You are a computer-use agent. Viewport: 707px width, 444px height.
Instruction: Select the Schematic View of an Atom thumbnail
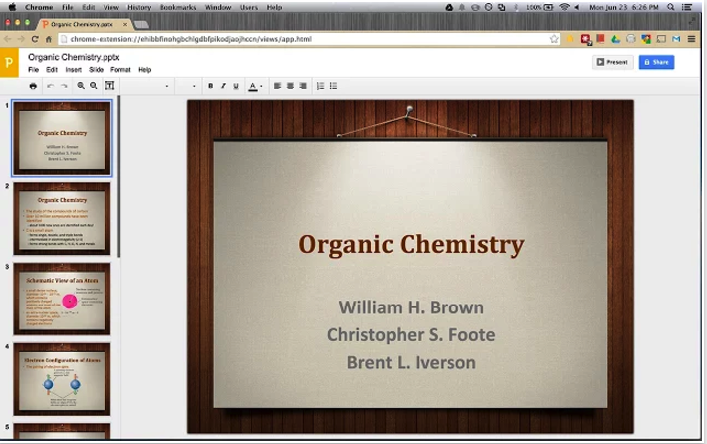click(x=62, y=298)
